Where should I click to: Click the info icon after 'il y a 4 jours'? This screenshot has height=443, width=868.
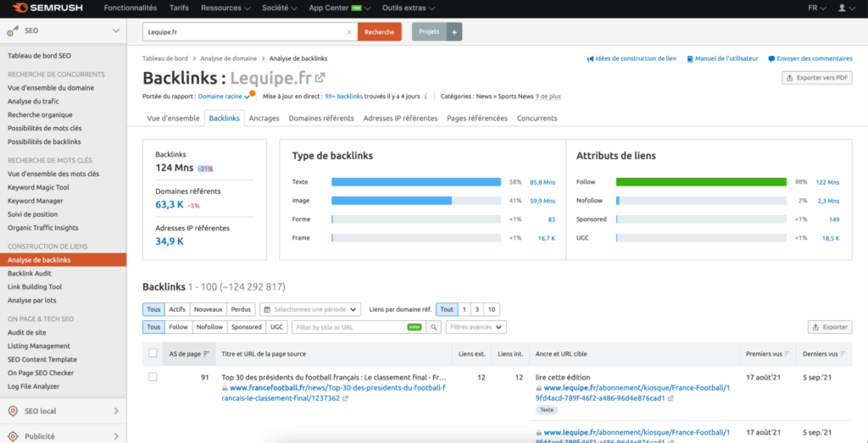(426, 97)
